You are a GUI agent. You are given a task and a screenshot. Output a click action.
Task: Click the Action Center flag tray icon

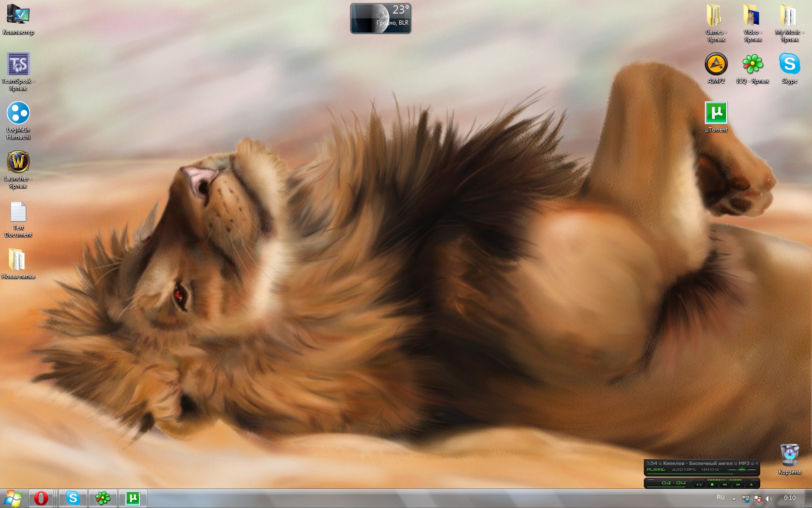tap(757, 498)
